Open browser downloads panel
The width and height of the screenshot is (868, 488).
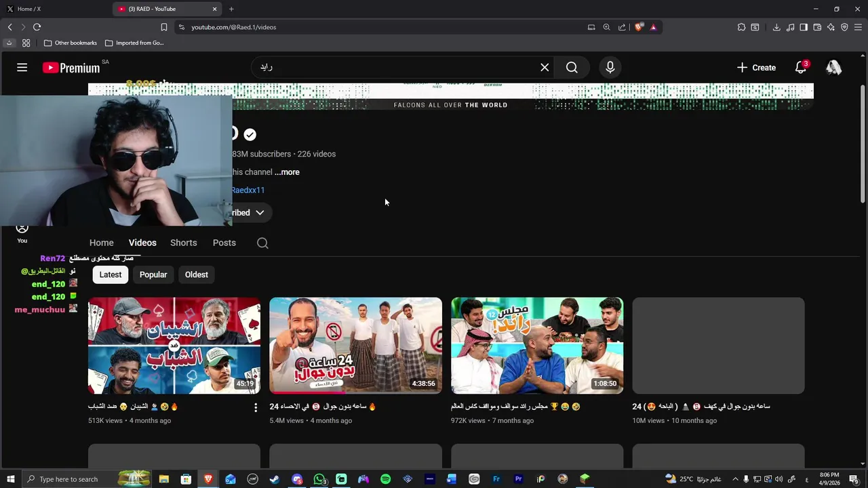tap(776, 27)
